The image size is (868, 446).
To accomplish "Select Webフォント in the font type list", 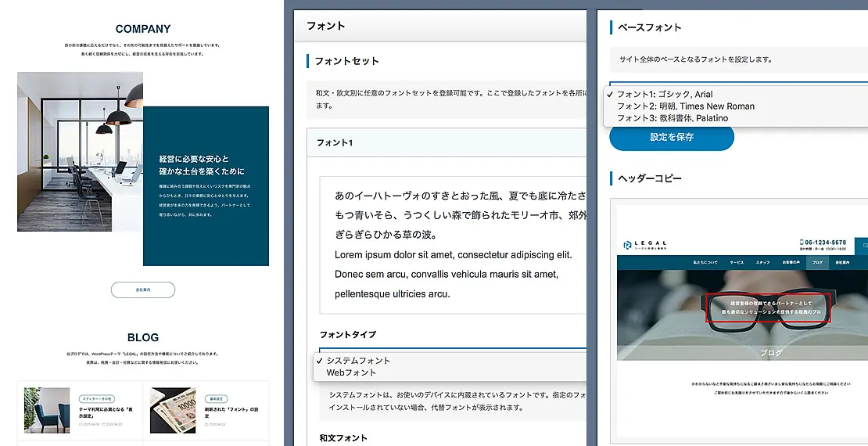I will pyautogui.click(x=351, y=372).
